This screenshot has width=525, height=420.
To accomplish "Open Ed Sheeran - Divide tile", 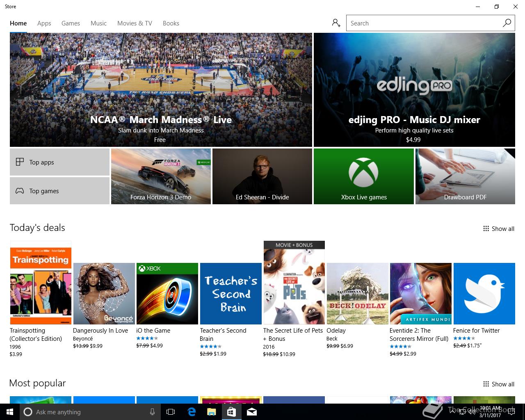I will pos(262,176).
